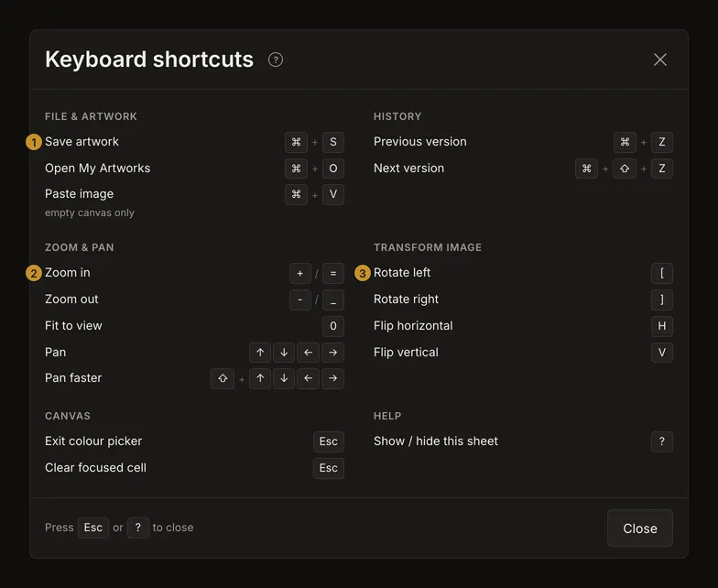This screenshot has height=588, width=718.
Task: Click the Rotate left label
Action: click(402, 273)
